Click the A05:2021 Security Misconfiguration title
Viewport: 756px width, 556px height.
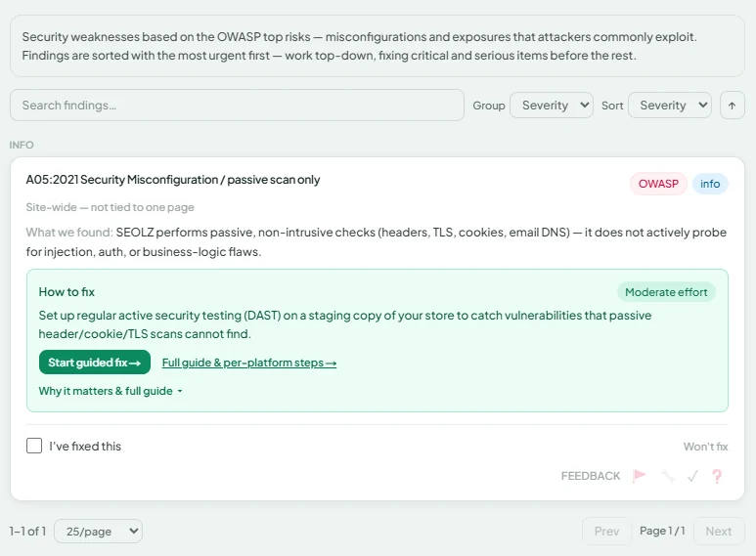click(x=172, y=180)
